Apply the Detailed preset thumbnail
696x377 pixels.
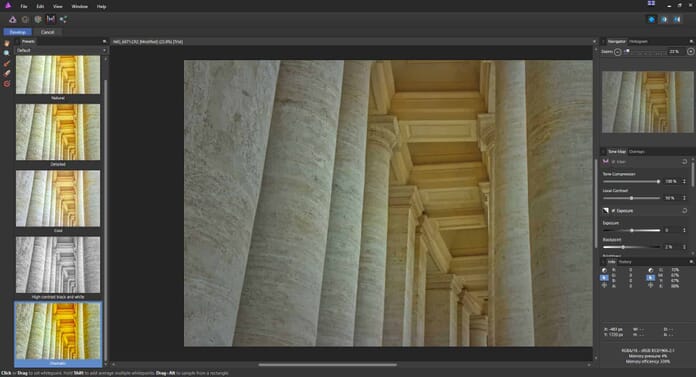[x=58, y=132]
